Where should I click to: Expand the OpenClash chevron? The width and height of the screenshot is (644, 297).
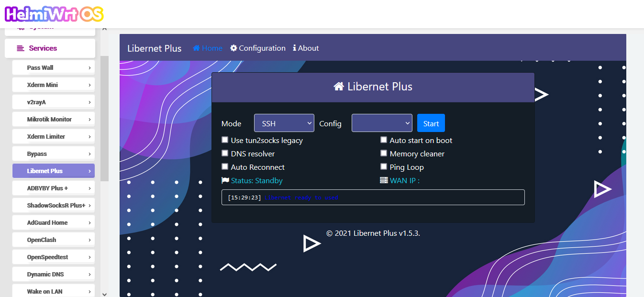coord(89,240)
